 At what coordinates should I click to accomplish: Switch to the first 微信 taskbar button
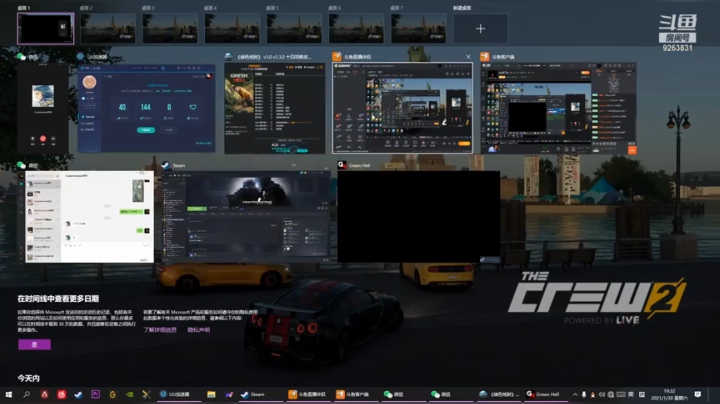pyautogui.click(x=402, y=394)
